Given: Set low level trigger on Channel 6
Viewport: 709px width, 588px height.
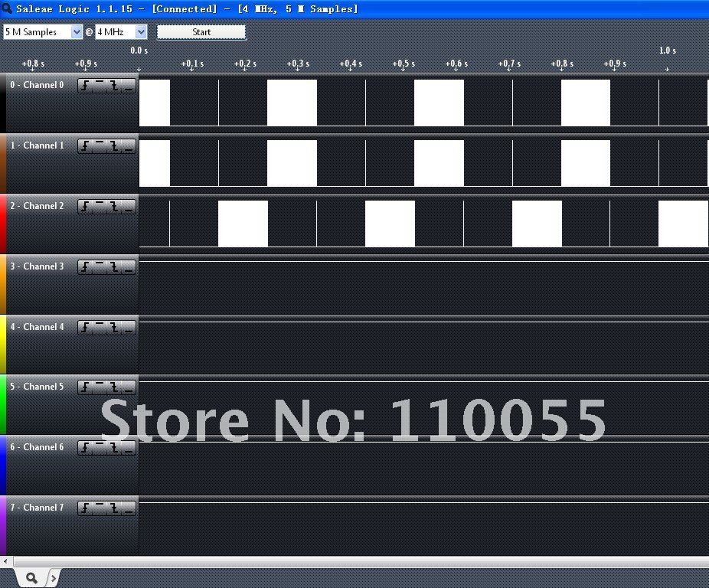Looking at the screenshot, I should (x=129, y=448).
